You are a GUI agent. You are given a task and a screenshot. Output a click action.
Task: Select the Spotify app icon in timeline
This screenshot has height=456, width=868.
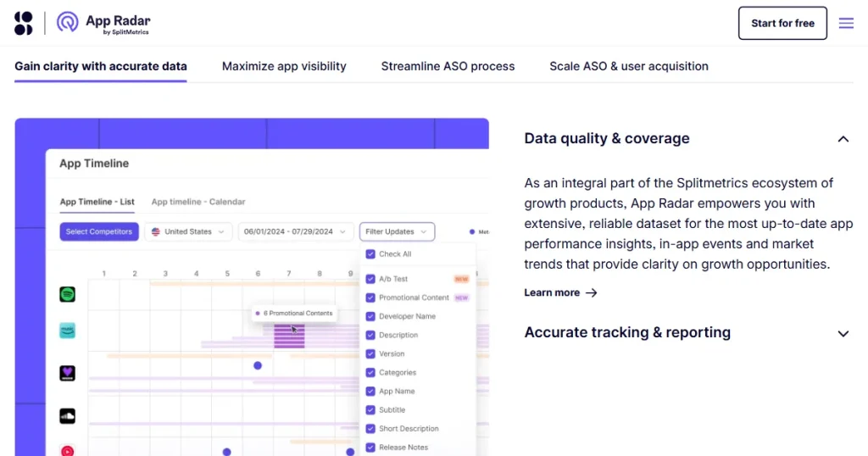68,294
